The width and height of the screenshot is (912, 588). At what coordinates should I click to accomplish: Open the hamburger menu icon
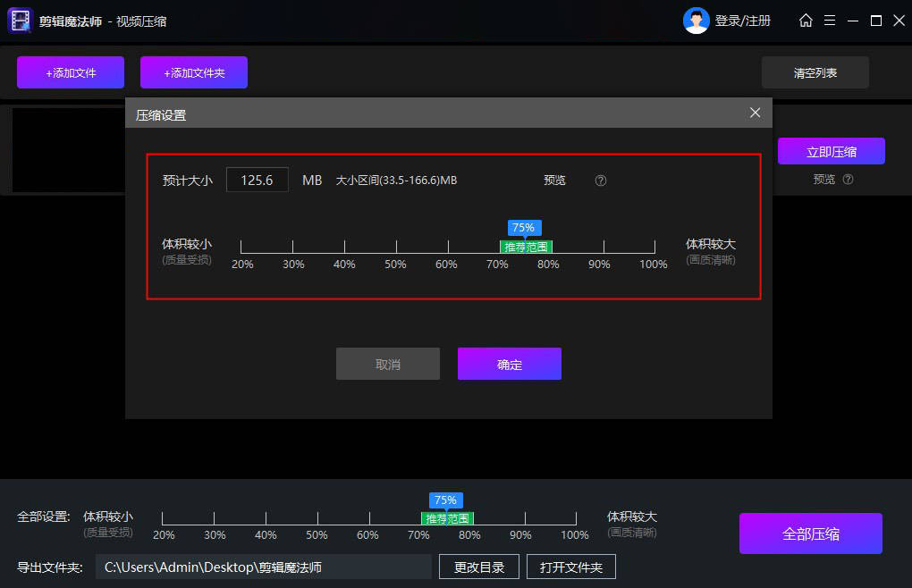tap(830, 21)
